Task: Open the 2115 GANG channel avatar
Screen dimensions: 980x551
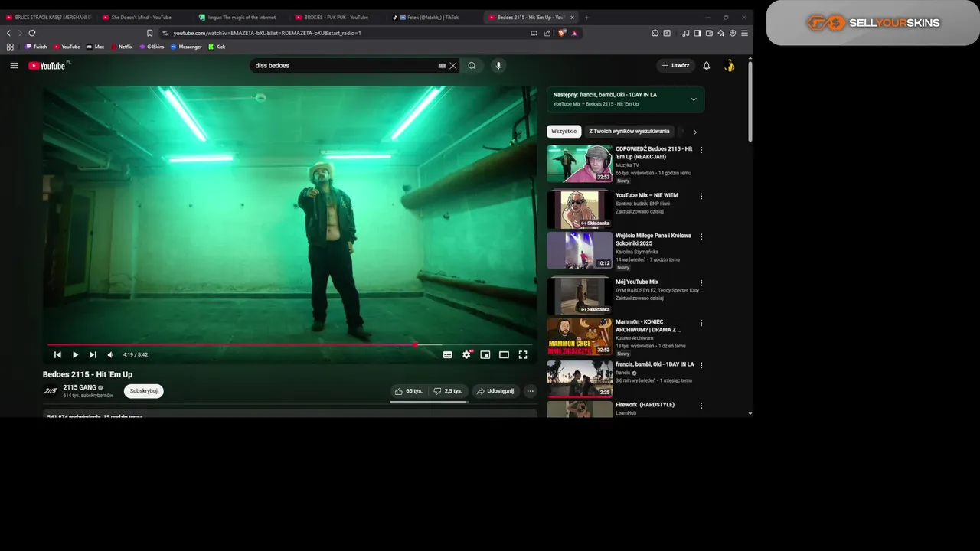Action: 51,391
